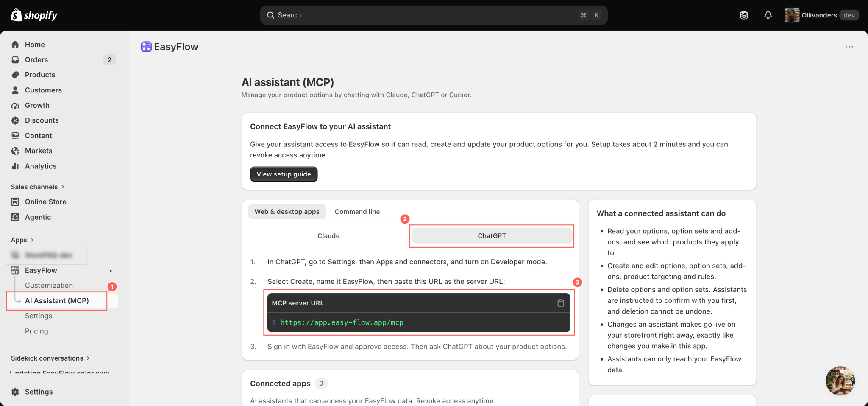Image resolution: width=868 pixels, height=406 pixels.
Task: Switch to Web & desktop apps tab
Action: (x=287, y=212)
